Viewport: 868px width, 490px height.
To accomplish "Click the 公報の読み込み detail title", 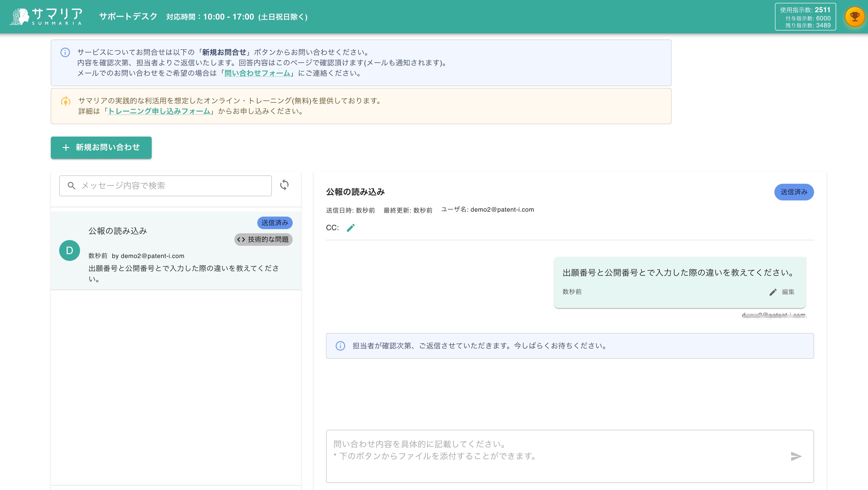I will (x=356, y=192).
